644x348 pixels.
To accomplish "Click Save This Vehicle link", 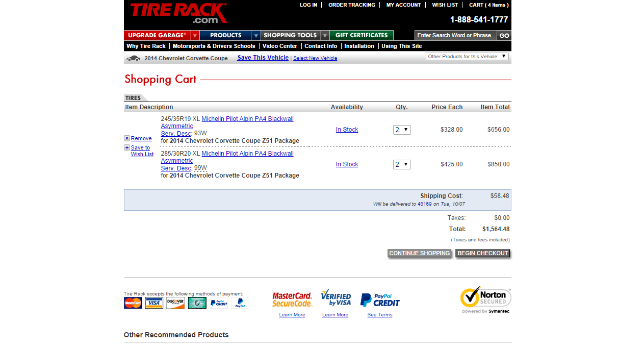I will [263, 58].
